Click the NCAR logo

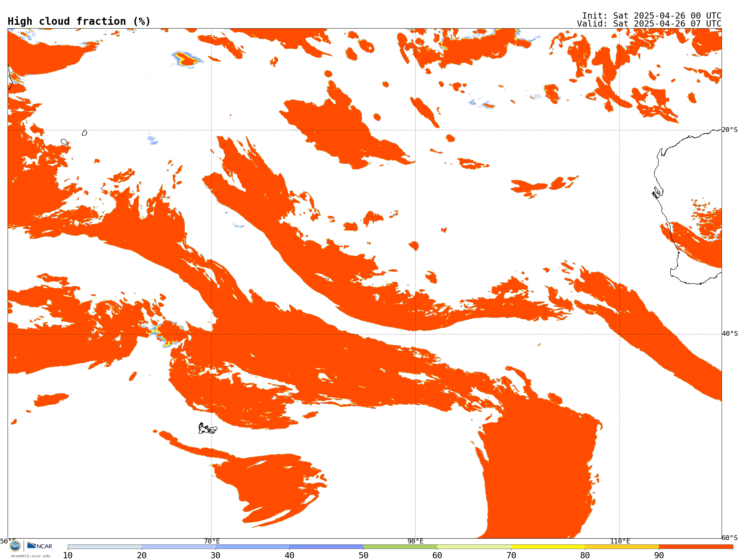(40, 546)
